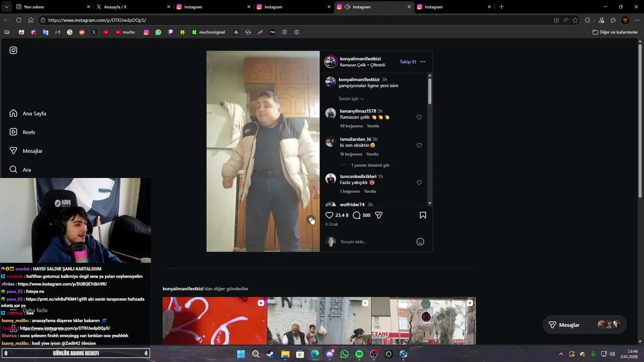
Task: Add page to favorites with star icon
Action: (x=576, y=20)
